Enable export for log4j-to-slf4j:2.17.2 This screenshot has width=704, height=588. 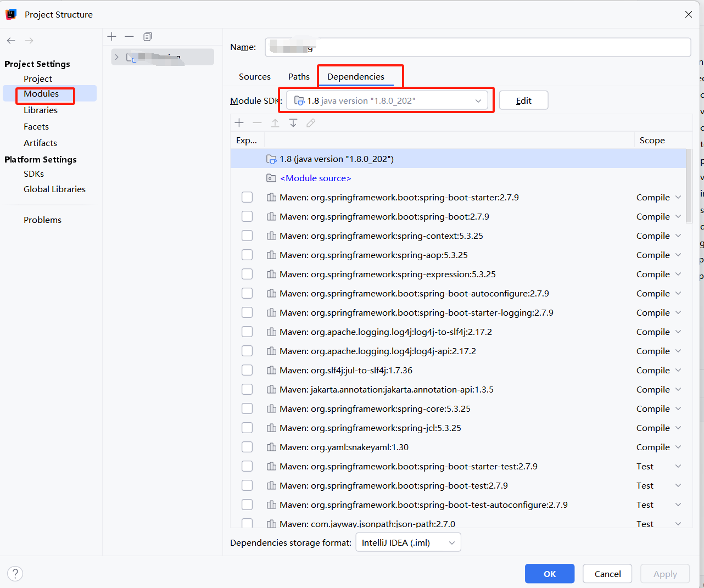247,332
